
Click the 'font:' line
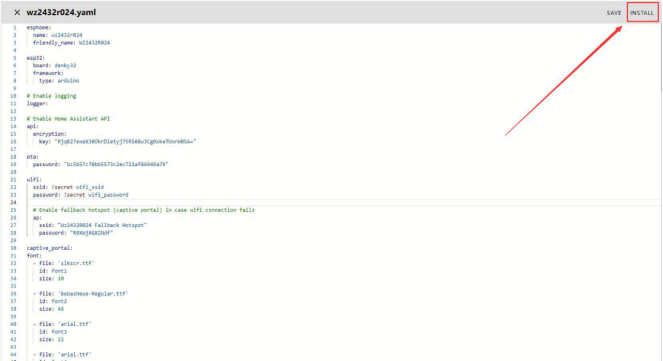coord(34,256)
